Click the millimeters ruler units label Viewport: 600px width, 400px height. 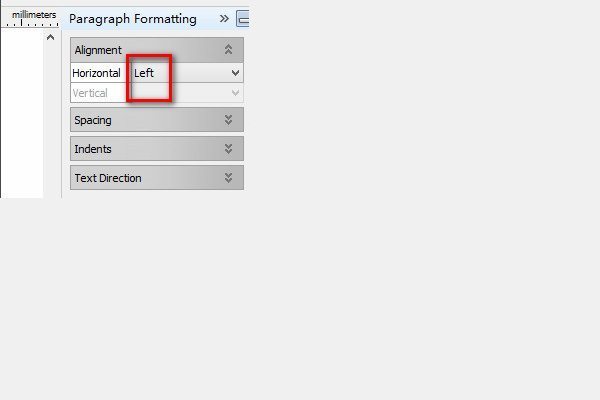(x=34, y=15)
